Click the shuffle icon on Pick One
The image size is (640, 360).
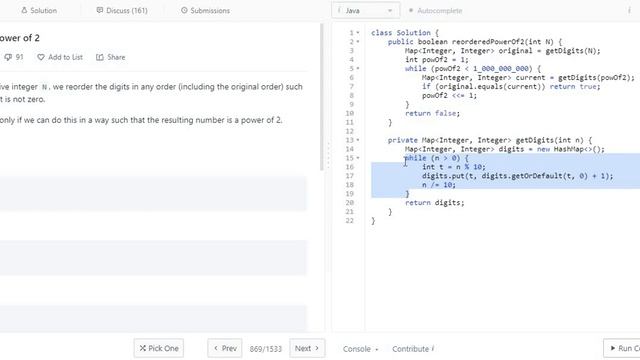point(142,348)
